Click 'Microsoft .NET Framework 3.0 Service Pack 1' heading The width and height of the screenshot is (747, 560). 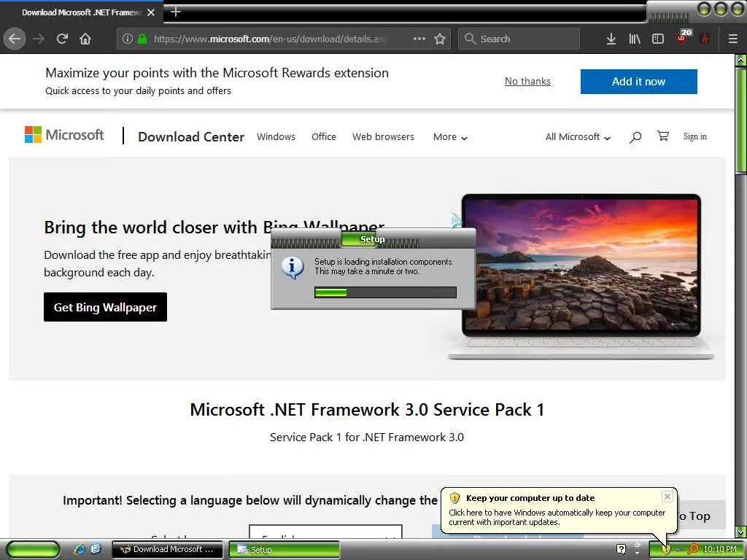367,410
